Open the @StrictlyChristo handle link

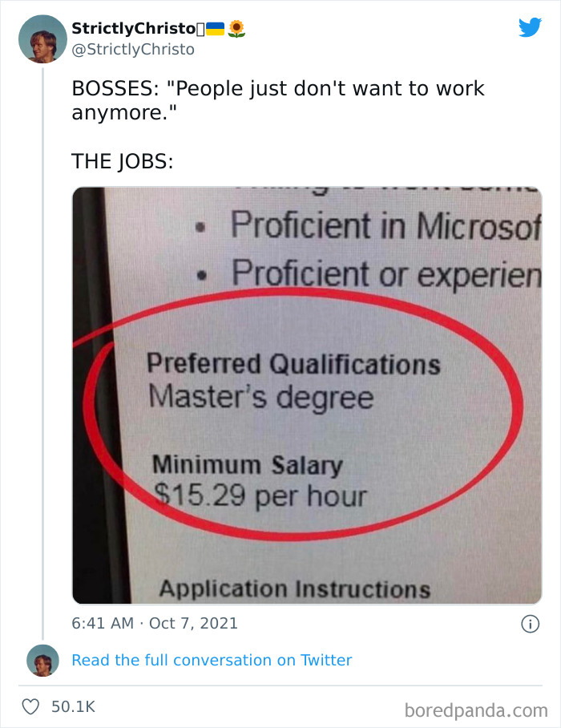pyautogui.click(x=132, y=49)
